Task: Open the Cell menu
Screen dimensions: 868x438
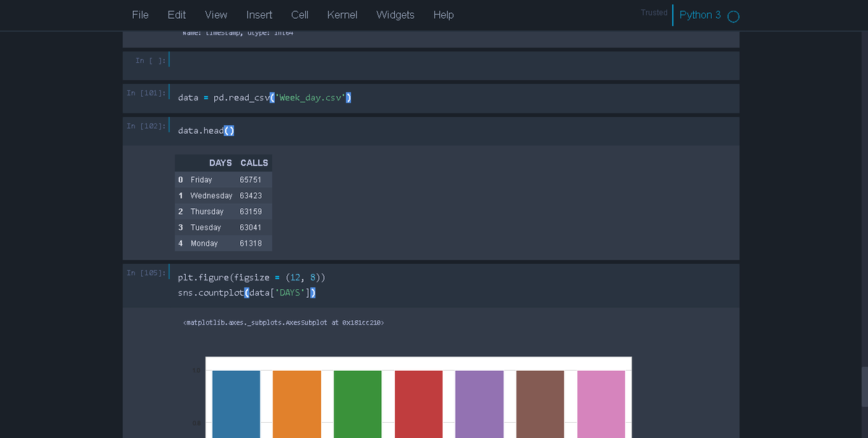Action: (299, 14)
